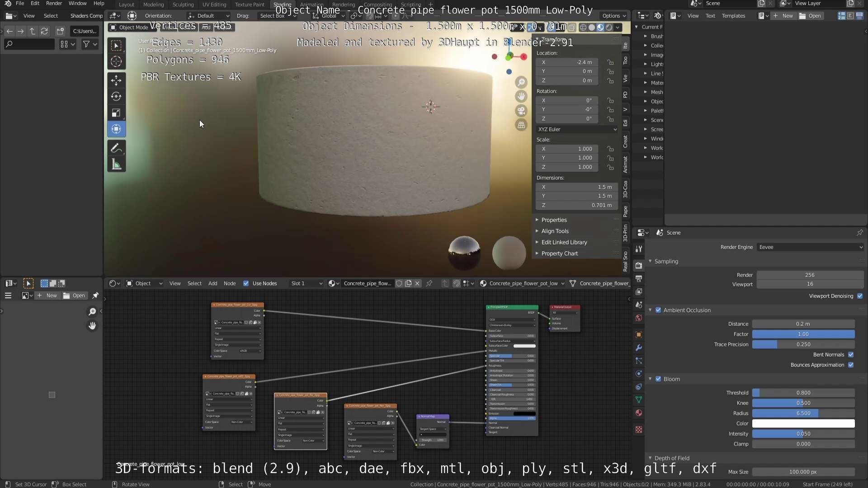Viewport: 868px width, 488px height.
Task: Select the Move tool in viewport toolbar
Action: point(116,80)
